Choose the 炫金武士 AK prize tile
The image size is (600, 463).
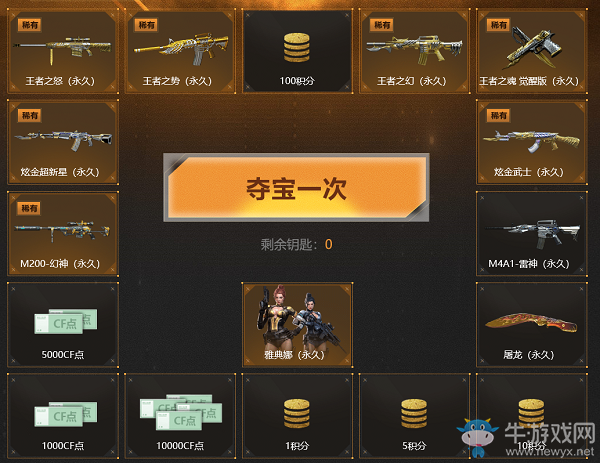532,142
